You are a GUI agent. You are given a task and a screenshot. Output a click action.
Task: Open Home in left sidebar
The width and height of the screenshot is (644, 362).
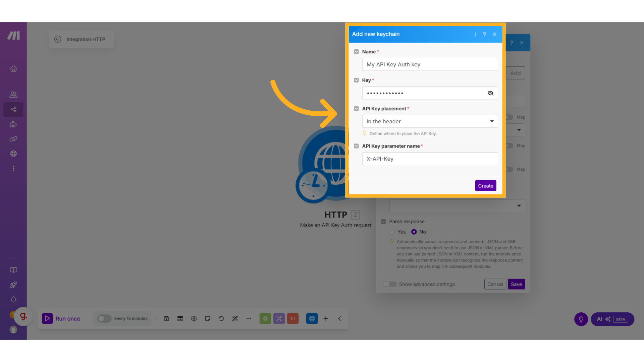13,69
